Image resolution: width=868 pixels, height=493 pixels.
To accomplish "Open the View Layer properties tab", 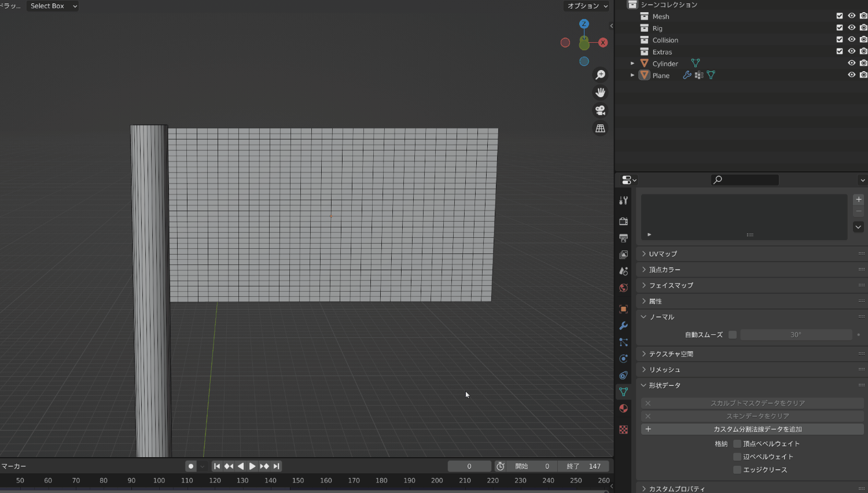I will point(623,255).
